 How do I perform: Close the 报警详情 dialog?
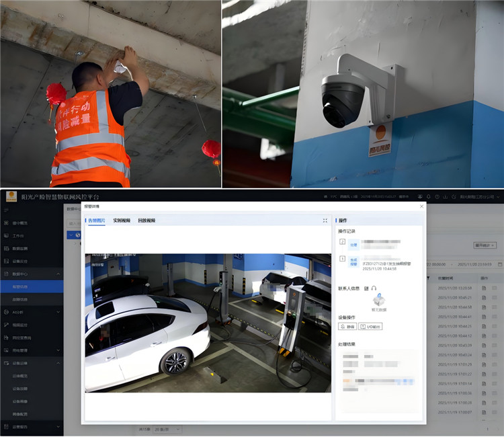(x=422, y=206)
